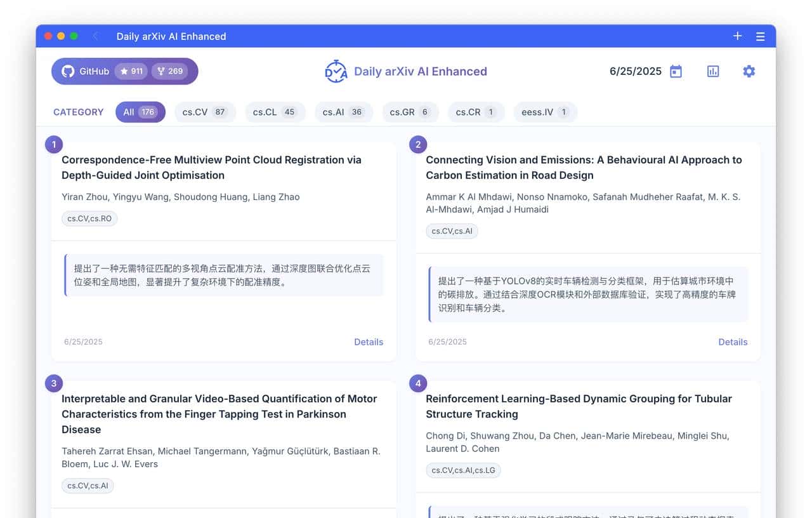Click the Daily arXiv logo icon
Image resolution: width=812 pixels, height=518 pixels.
pos(336,72)
